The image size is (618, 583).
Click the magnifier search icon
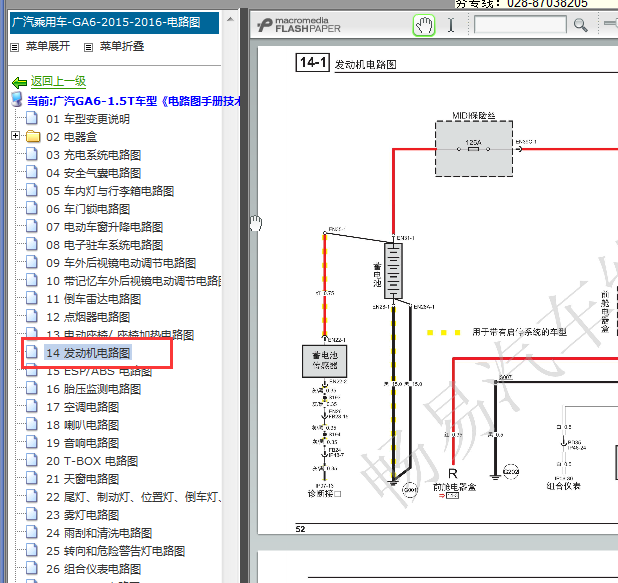[580, 25]
